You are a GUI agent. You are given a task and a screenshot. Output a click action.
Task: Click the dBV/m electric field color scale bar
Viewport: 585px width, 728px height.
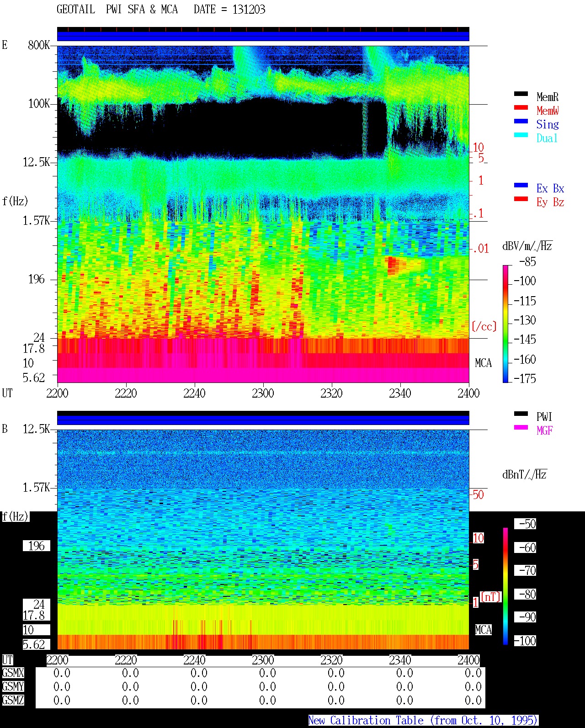tap(505, 324)
